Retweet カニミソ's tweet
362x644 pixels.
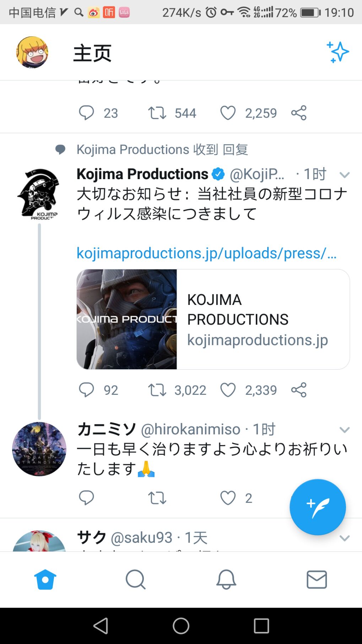coord(157,498)
